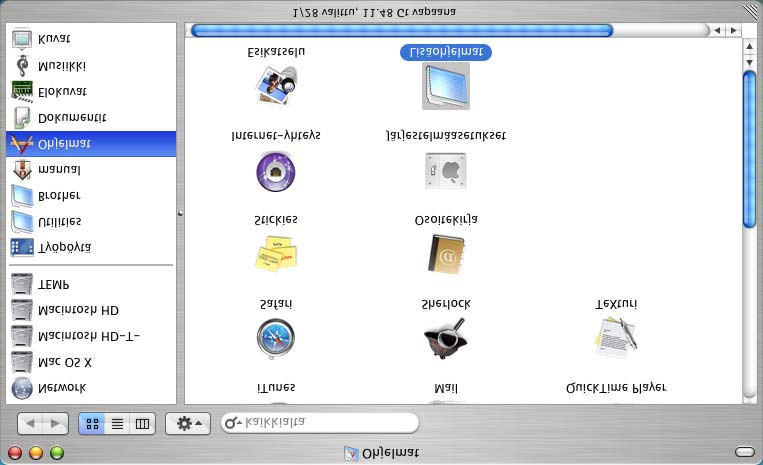The height and width of the screenshot is (465, 763).
Task: Select the Safari compass icon
Action: click(276, 339)
